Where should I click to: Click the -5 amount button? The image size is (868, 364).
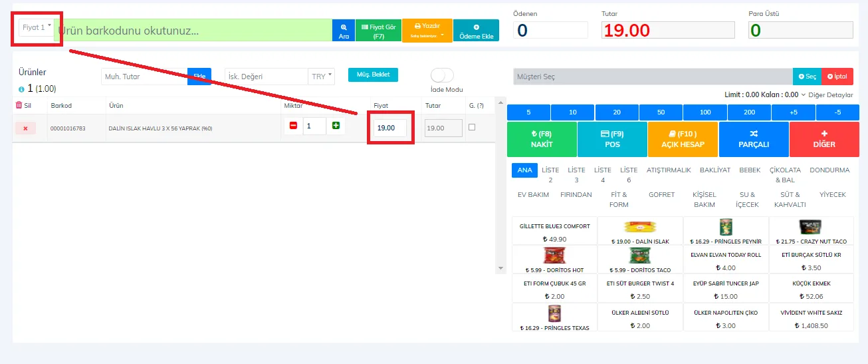pyautogui.click(x=837, y=112)
